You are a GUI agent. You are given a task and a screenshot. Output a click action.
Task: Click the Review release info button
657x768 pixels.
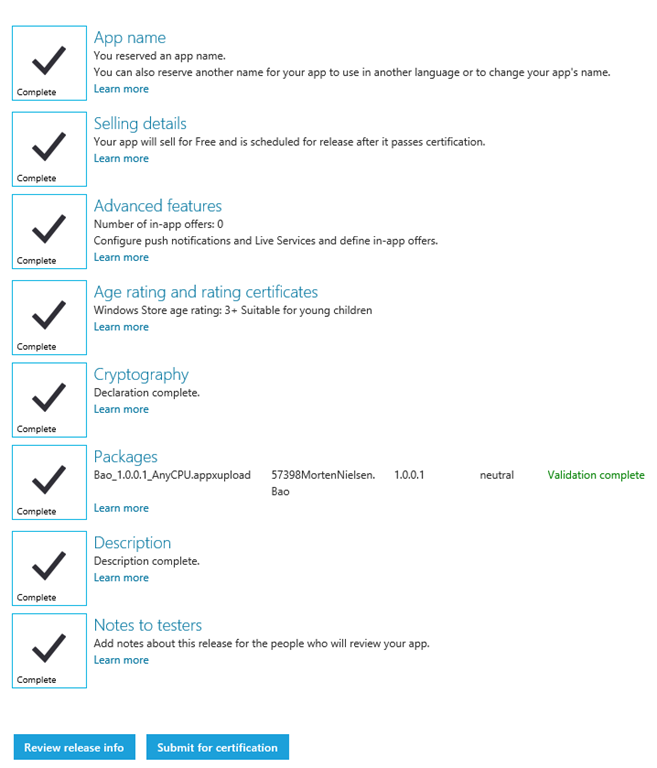pyautogui.click(x=74, y=747)
